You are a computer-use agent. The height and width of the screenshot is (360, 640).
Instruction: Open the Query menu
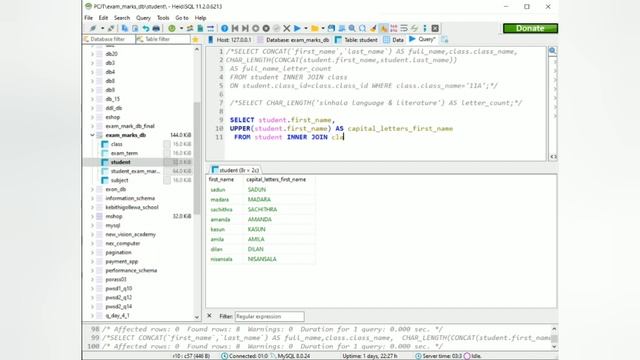[143, 18]
